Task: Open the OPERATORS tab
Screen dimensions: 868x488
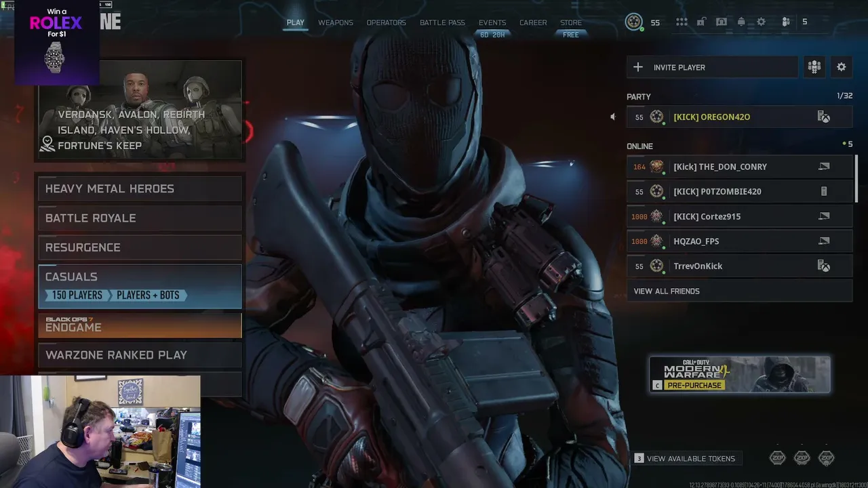Action: coord(387,22)
